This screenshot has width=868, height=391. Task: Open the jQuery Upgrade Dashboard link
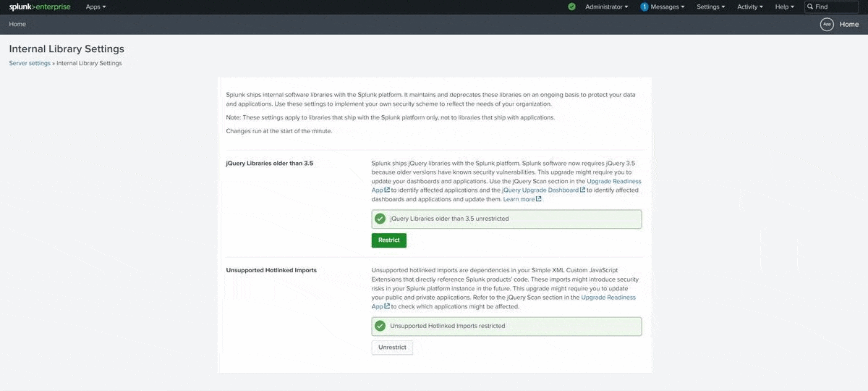tap(540, 190)
